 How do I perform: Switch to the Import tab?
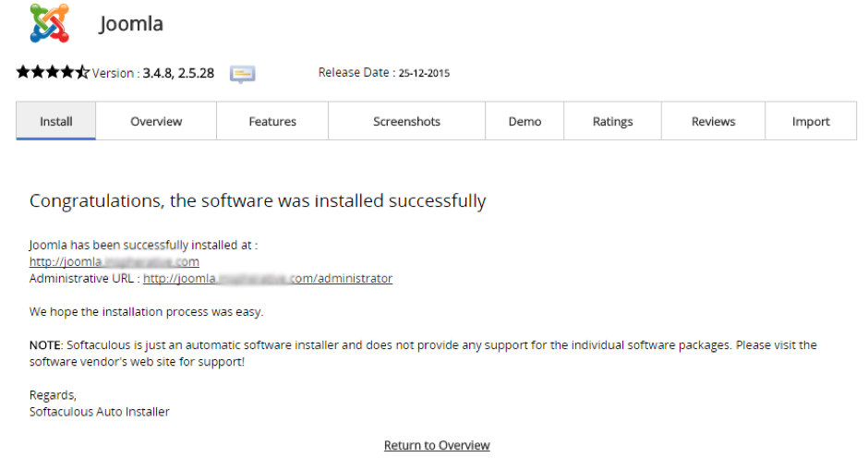pyautogui.click(x=811, y=121)
